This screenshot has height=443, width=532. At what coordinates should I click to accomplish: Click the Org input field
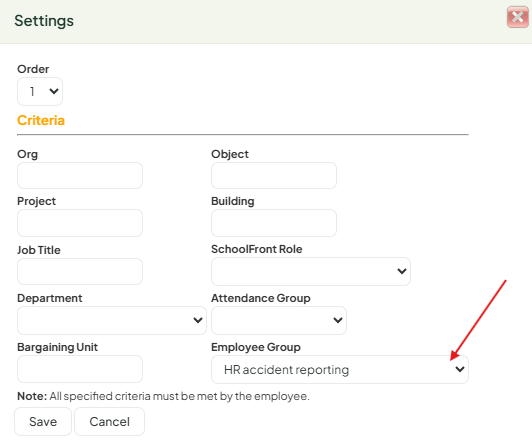click(80, 175)
